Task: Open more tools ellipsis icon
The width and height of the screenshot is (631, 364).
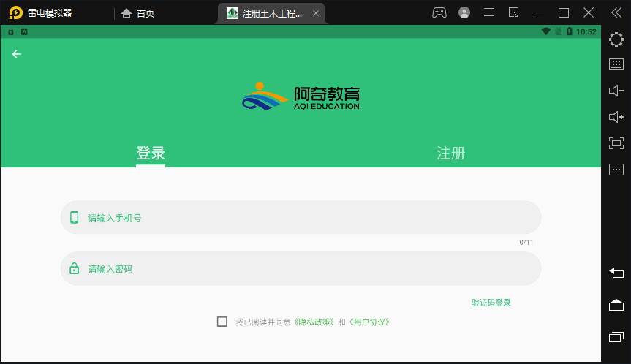Action: click(616, 170)
